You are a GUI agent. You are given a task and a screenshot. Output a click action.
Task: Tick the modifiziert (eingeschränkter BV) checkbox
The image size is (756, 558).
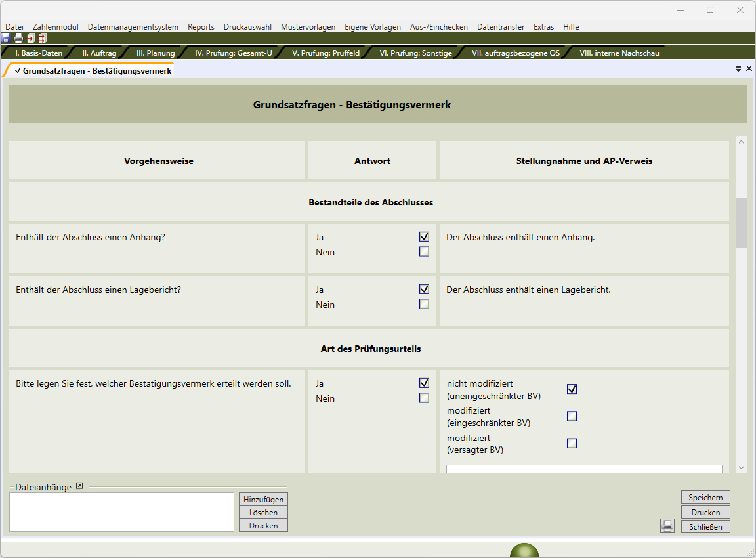click(572, 416)
